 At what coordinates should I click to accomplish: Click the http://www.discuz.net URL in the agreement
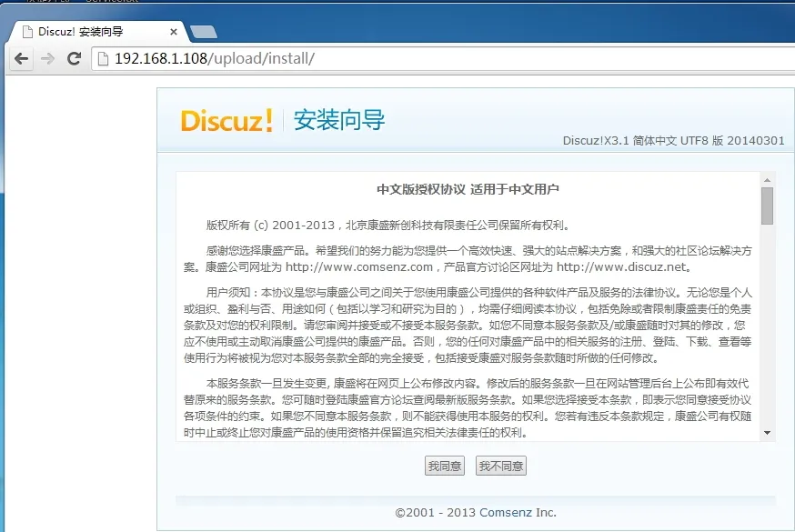click(x=620, y=267)
